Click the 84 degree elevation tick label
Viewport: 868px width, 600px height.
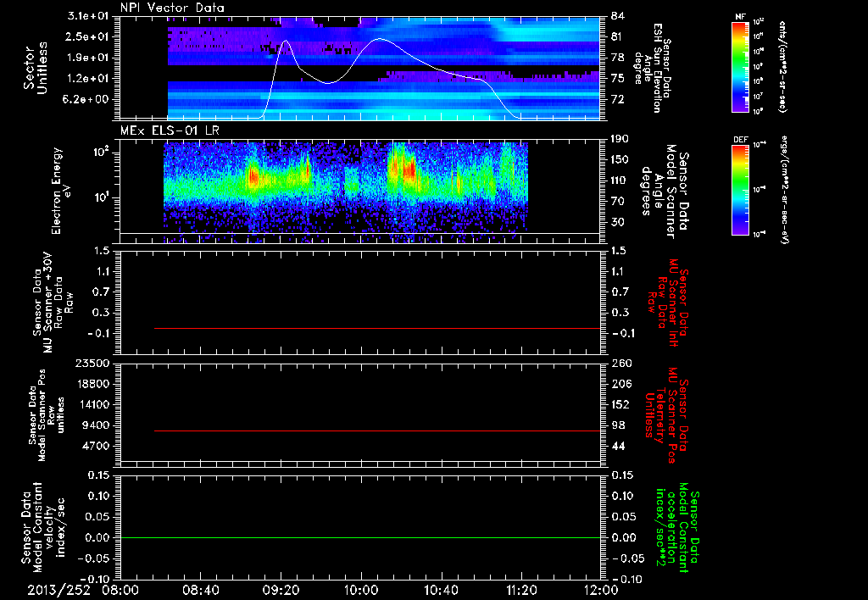click(617, 16)
